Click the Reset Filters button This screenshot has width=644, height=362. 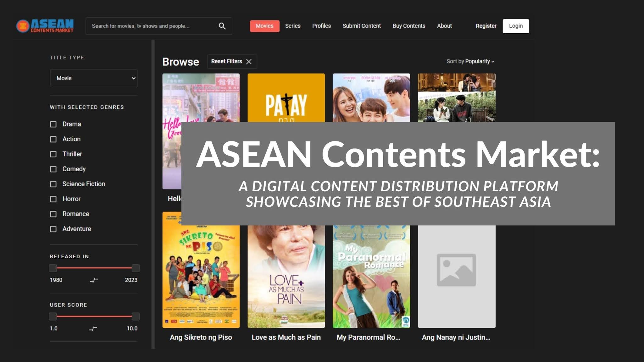tap(232, 62)
